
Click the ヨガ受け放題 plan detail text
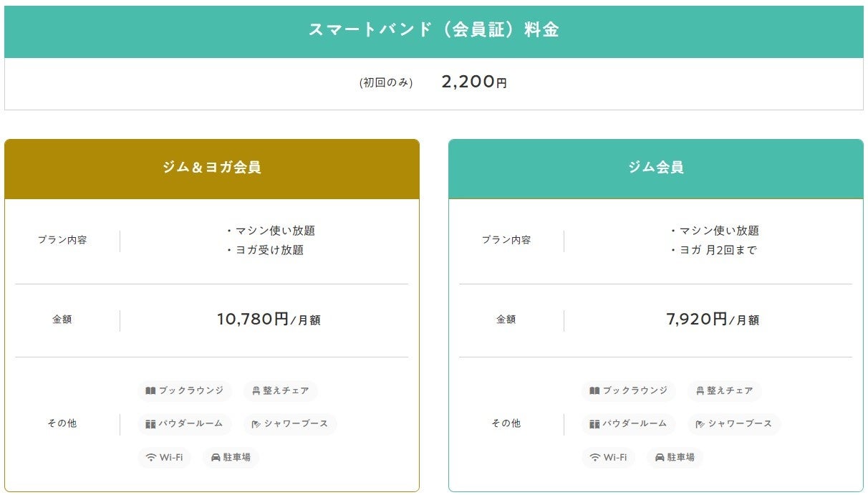[269, 250]
